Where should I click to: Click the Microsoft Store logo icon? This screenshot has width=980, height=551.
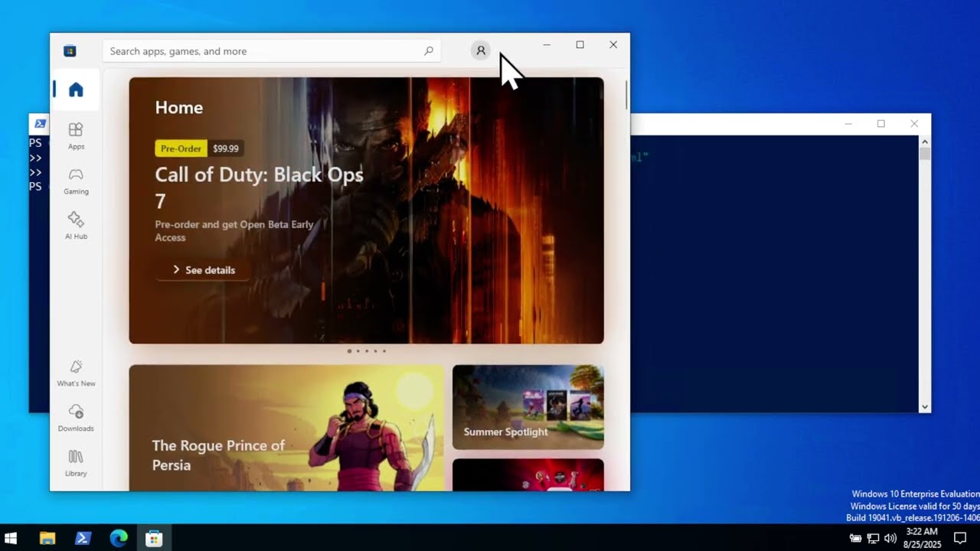click(70, 51)
